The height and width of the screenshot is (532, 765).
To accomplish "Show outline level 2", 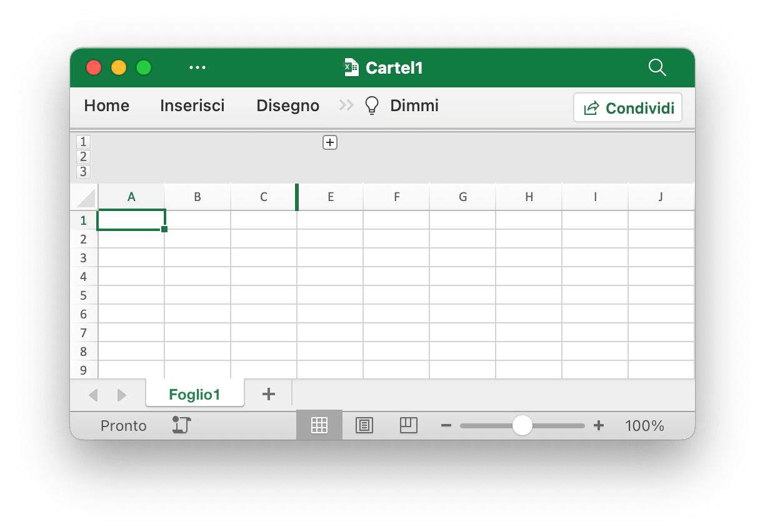I will [83, 157].
